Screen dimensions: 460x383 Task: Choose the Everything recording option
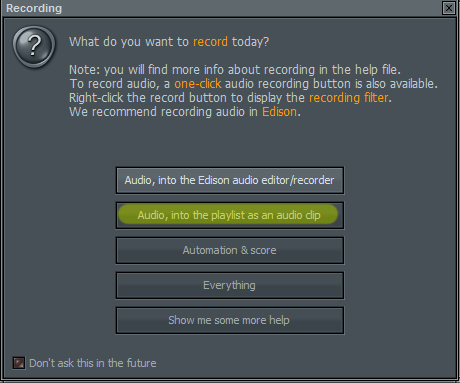[230, 285]
